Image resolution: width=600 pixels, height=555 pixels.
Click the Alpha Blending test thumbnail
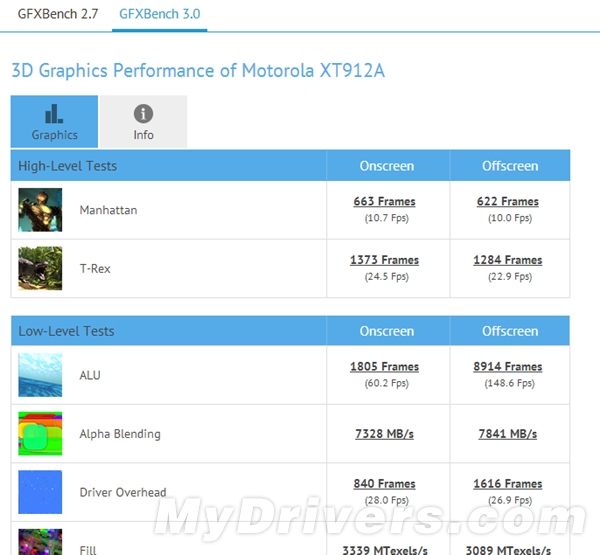pyautogui.click(x=40, y=434)
